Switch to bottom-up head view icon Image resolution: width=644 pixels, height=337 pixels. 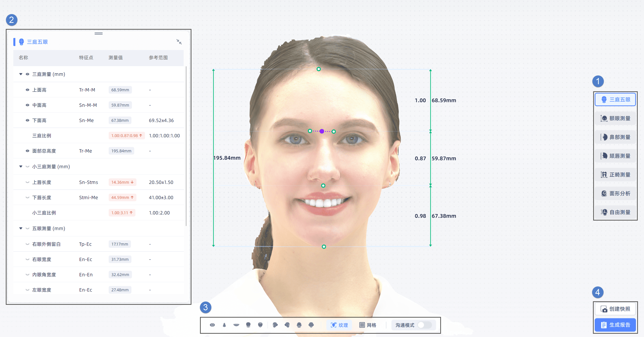299,325
